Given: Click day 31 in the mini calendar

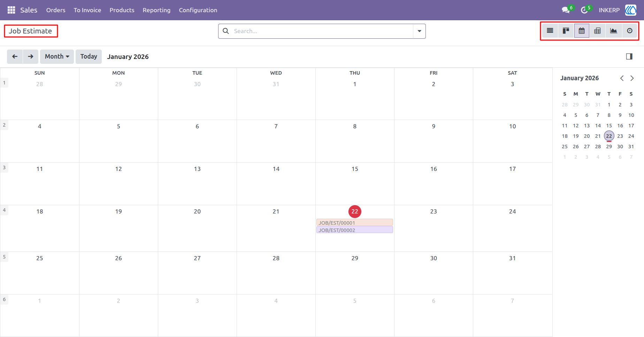Looking at the screenshot, I should pyautogui.click(x=631, y=147).
